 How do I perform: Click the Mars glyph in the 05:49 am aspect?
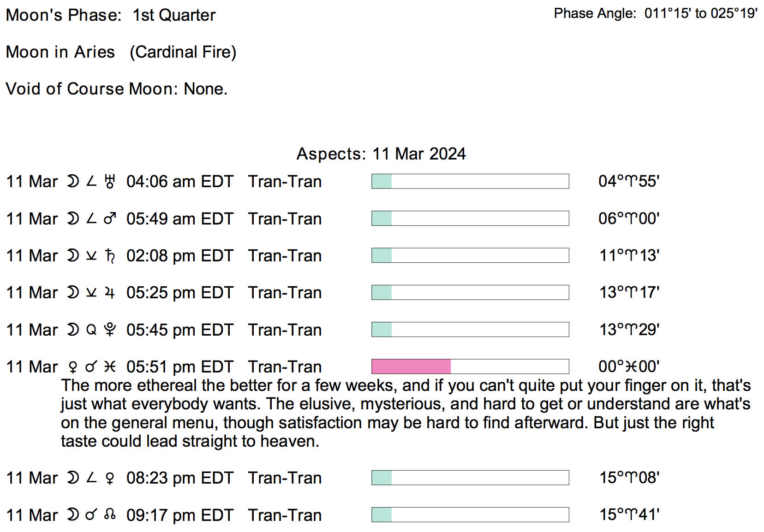(109, 219)
